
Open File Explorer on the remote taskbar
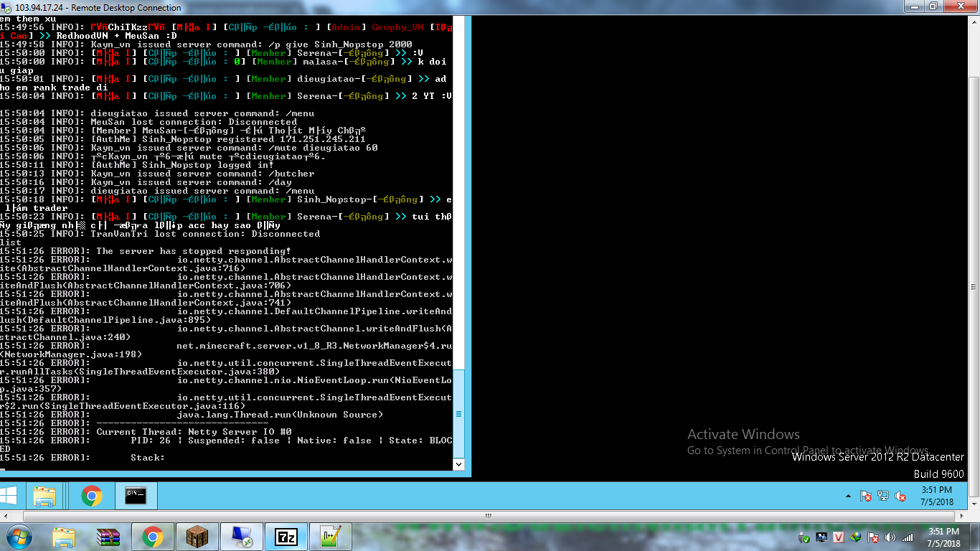pos(44,496)
